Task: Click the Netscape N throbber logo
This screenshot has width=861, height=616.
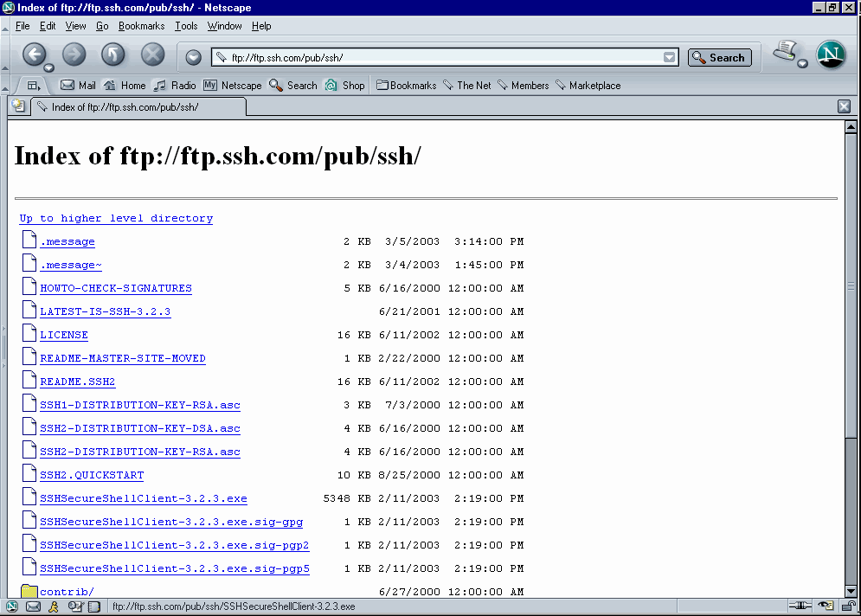Action: pyautogui.click(x=831, y=55)
